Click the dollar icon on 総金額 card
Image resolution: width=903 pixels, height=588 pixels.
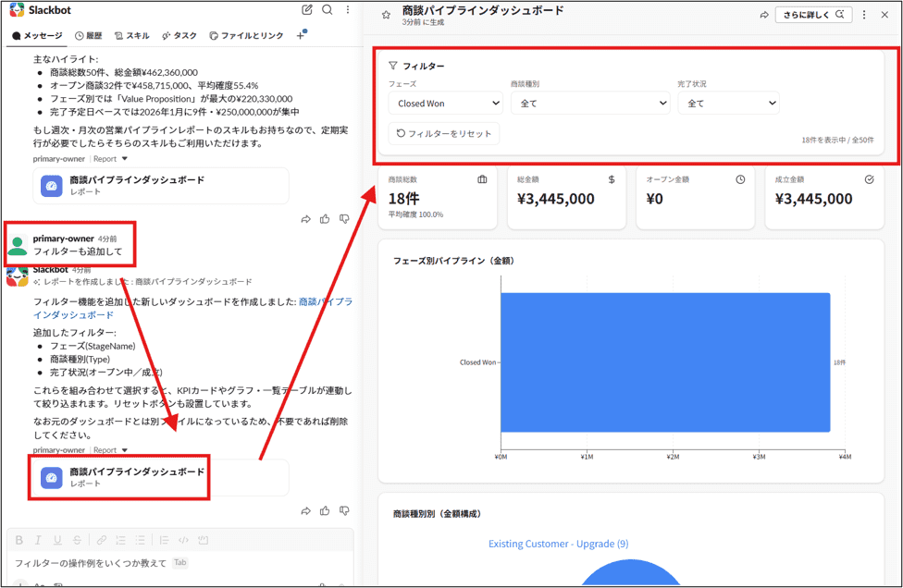[x=612, y=179]
